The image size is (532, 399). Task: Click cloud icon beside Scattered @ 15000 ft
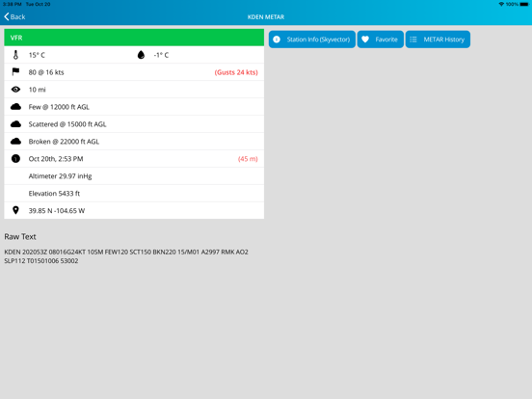pyautogui.click(x=15, y=123)
